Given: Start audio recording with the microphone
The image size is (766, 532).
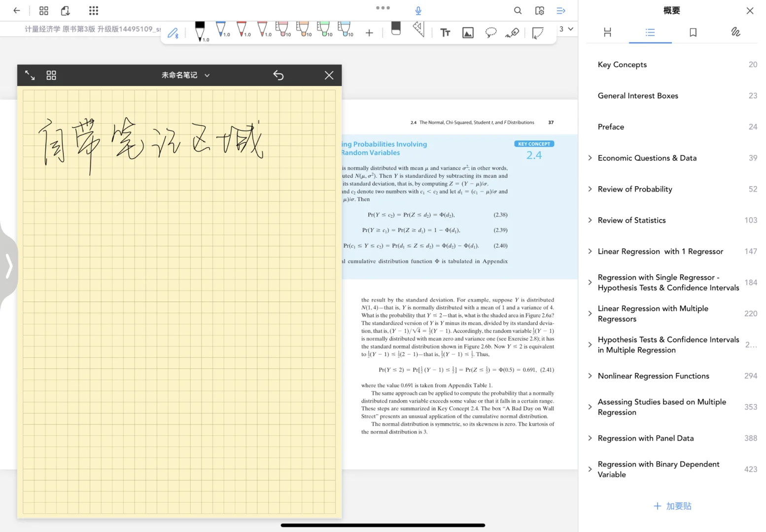Looking at the screenshot, I should point(418,10).
